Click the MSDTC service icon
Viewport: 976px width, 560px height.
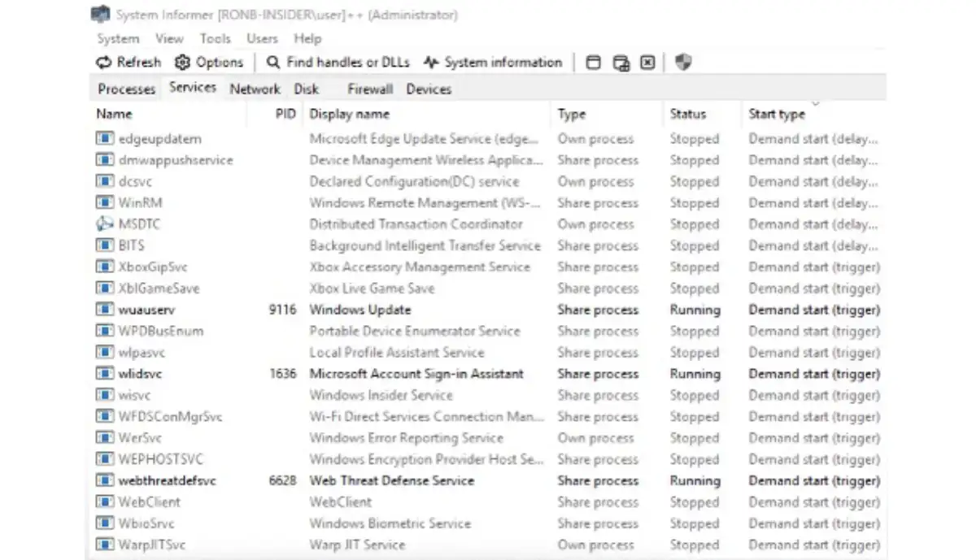pos(104,224)
